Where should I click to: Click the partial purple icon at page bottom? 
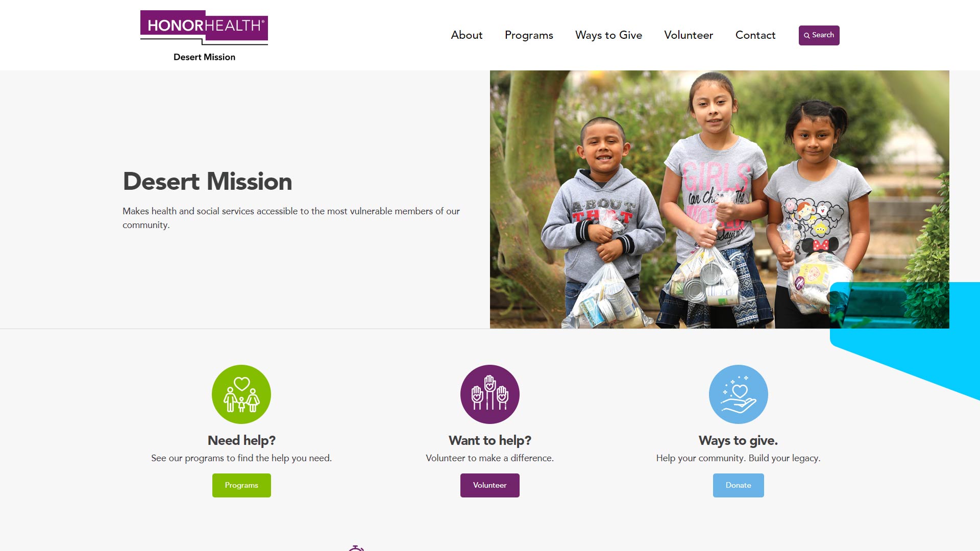pos(356,548)
